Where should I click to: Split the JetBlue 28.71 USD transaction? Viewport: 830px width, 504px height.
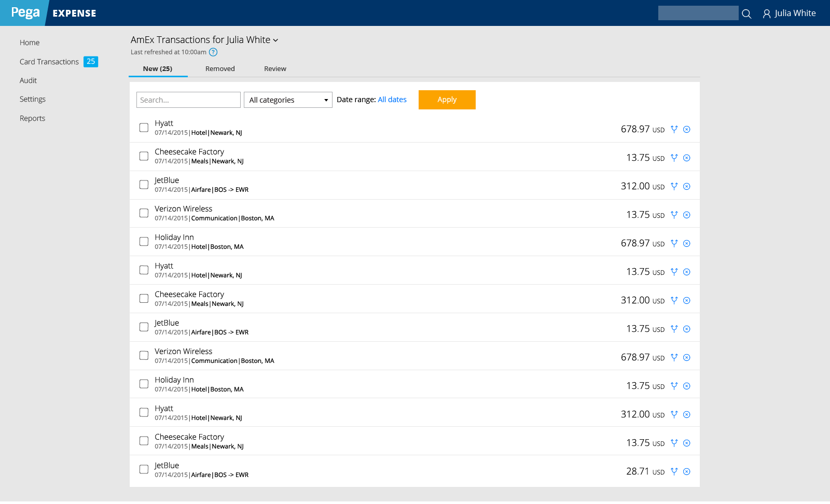pos(674,471)
